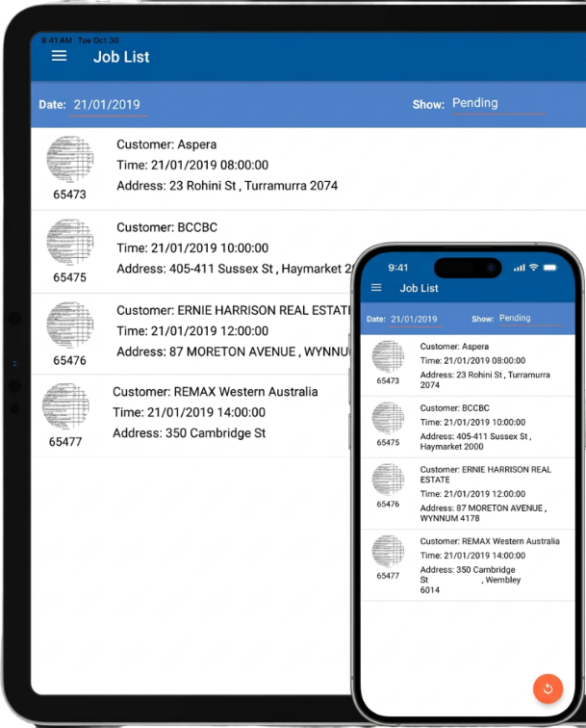Tap job 65475 barcode icon on phone

388,418
